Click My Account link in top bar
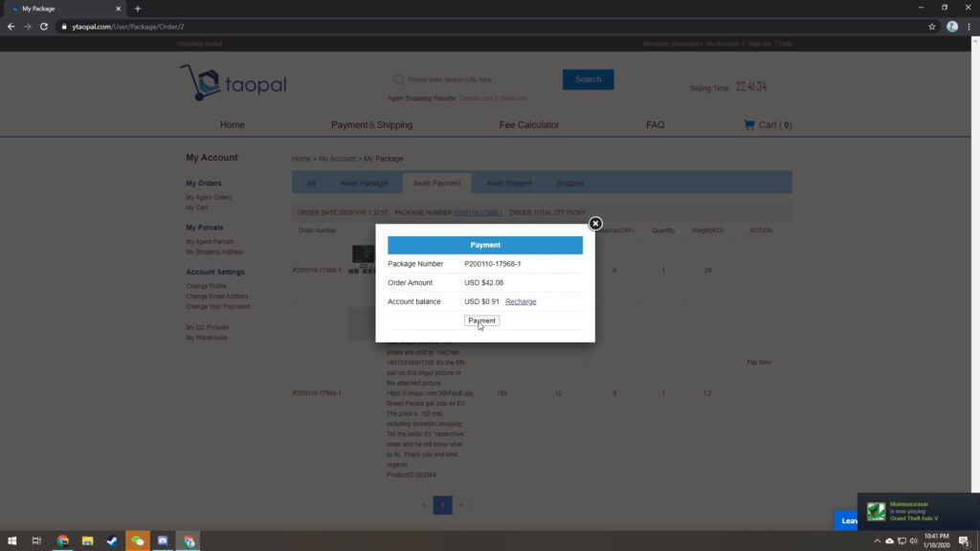This screenshot has height=551, width=980. pos(722,44)
